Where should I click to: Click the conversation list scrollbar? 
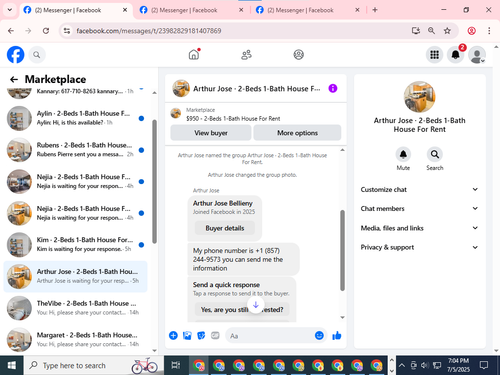click(x=154, y=182)
